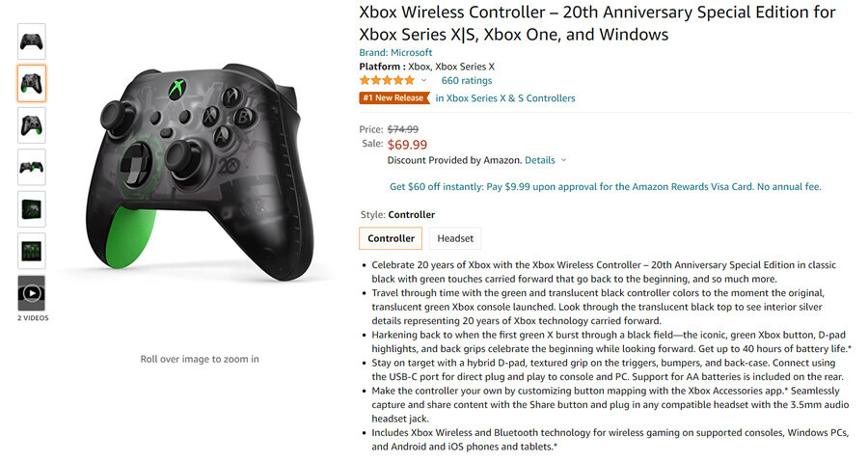Visit the Brand: Microsoft link

pyautogui.click(x=395, y=52)
